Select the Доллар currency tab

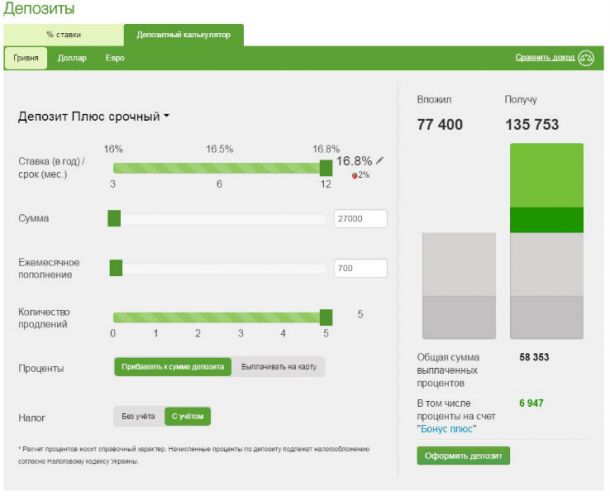pyautogui.click(x=72, y=58)
